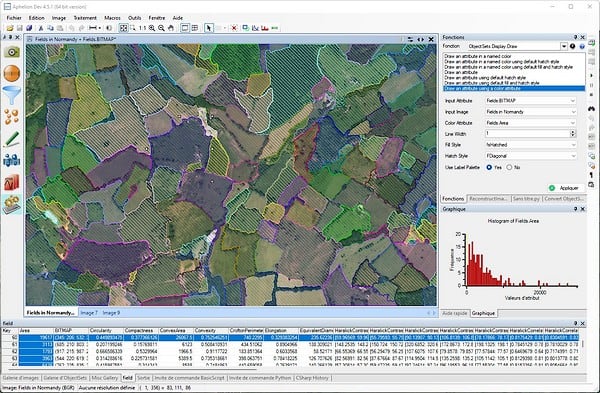The width and height of the screenshot is (600, 393).
Task: Select No for Use Label Palette
Action: click(x=509, y=167)
